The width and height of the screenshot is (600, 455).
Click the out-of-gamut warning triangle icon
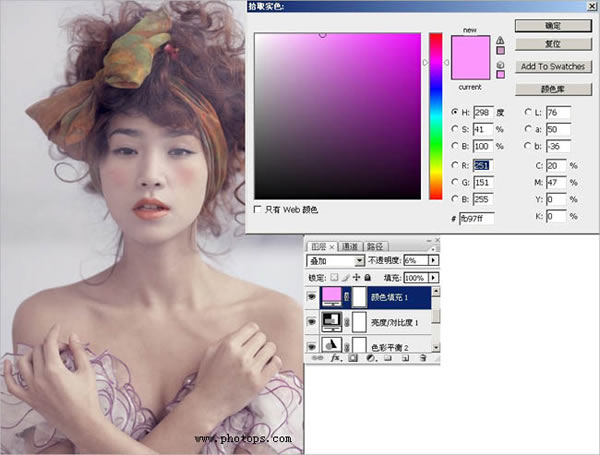click(x=501, y=38)
